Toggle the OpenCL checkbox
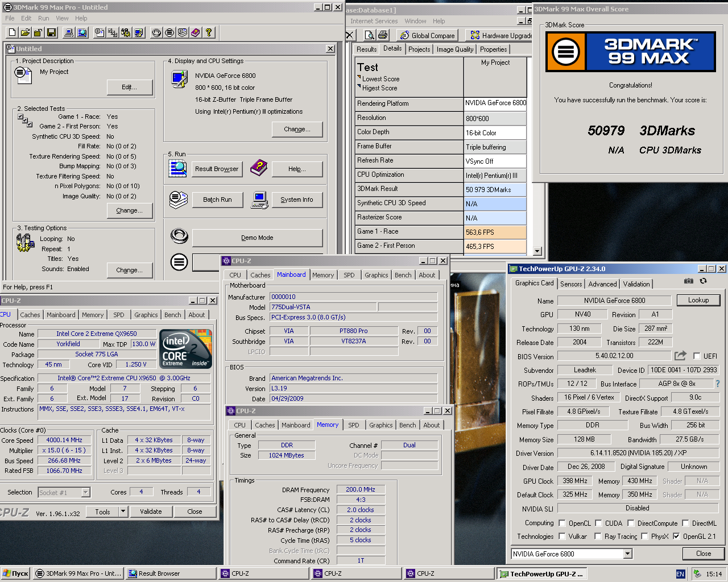 point(562,523)
